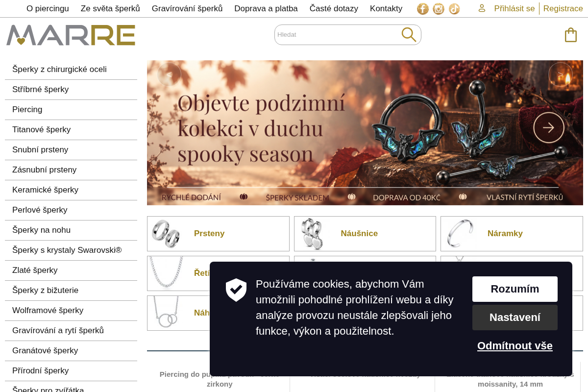
Task: Open the TikTok social icon
Action: point(454,9)
